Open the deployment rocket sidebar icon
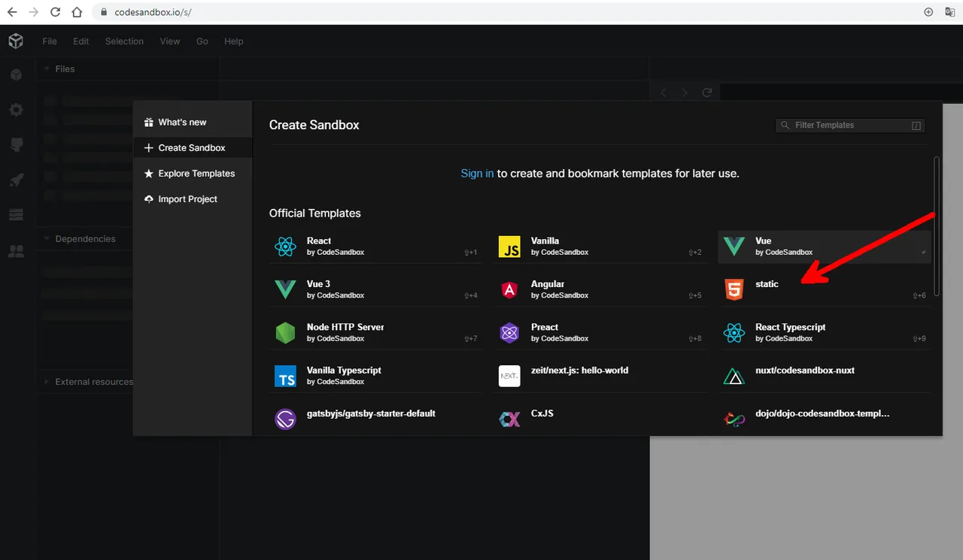The width and height of the screenshot is (963, 560). (16, 180)
